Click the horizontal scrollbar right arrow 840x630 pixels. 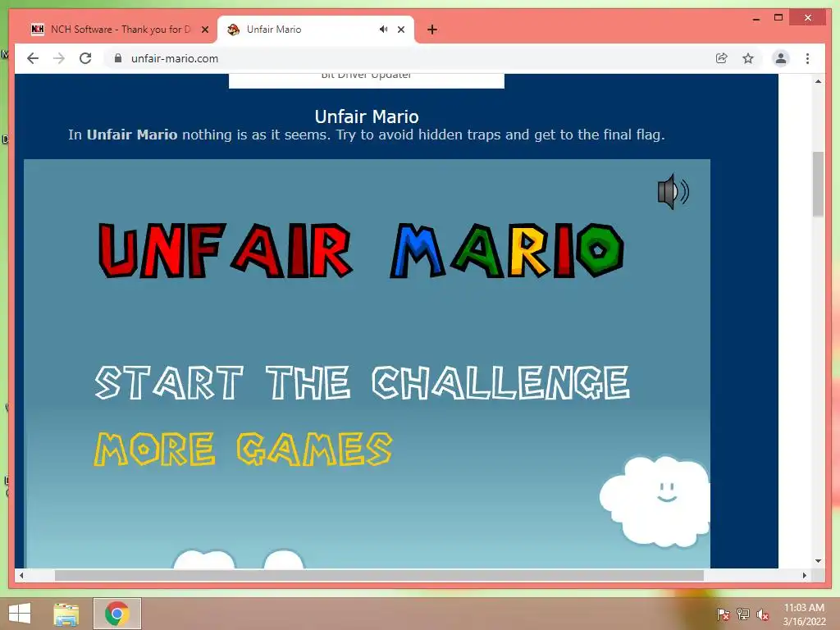pos(804,575)
